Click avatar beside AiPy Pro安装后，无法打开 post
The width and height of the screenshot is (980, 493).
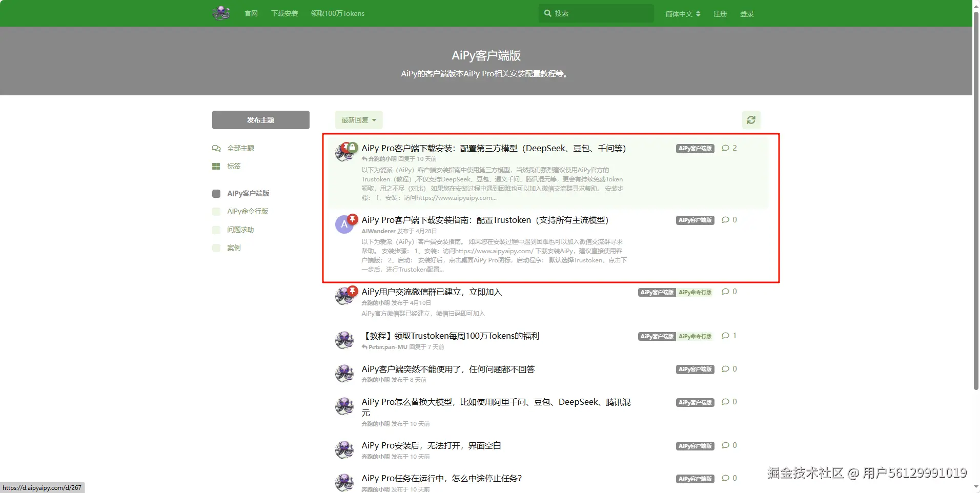pos(344,450)
